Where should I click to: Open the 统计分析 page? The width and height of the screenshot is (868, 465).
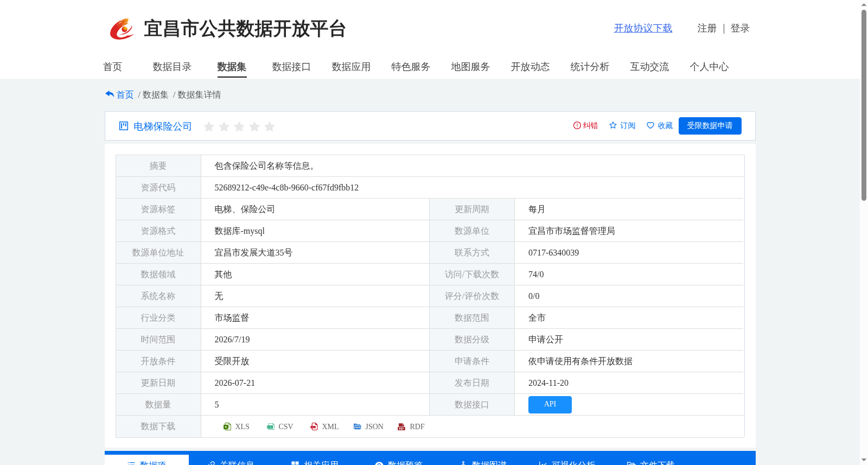(590, 67)
